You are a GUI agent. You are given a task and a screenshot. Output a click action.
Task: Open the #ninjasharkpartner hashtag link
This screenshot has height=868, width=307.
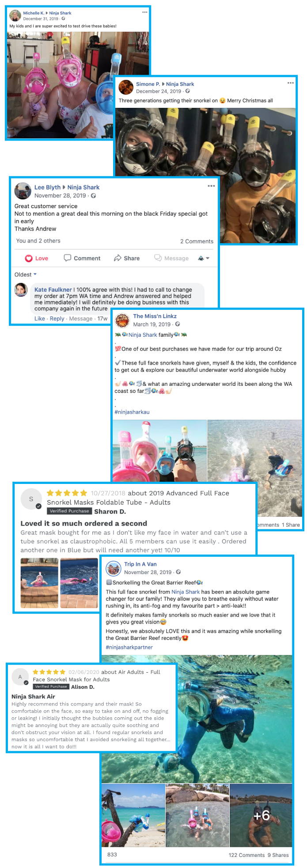[x=129, y=647]
